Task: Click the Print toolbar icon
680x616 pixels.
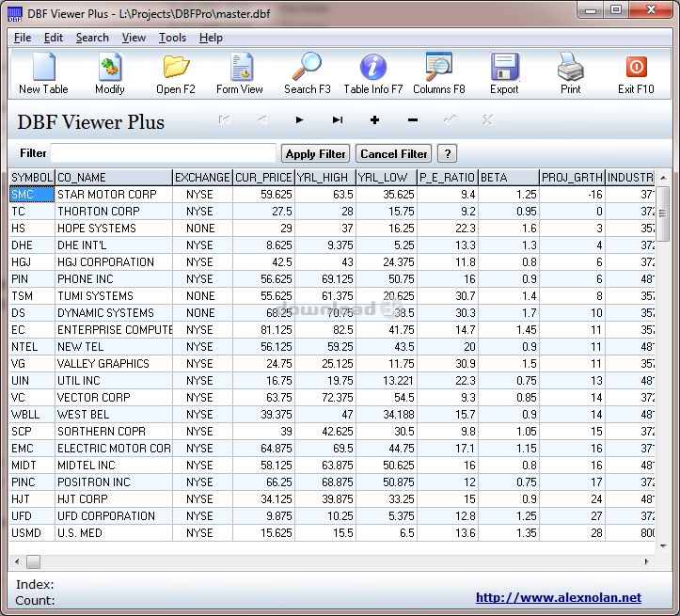Action: pyautogui.click(x=570, y=67)
